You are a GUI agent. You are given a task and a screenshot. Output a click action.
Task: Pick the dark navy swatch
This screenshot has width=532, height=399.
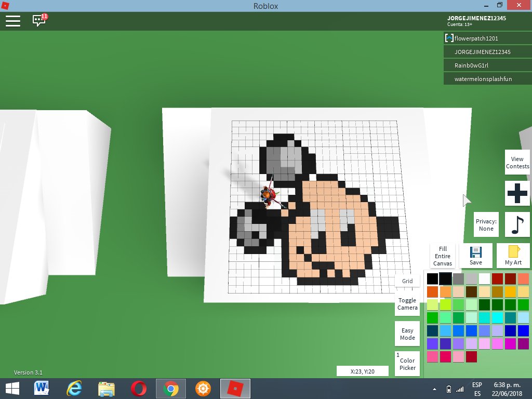tap(432, 330)
